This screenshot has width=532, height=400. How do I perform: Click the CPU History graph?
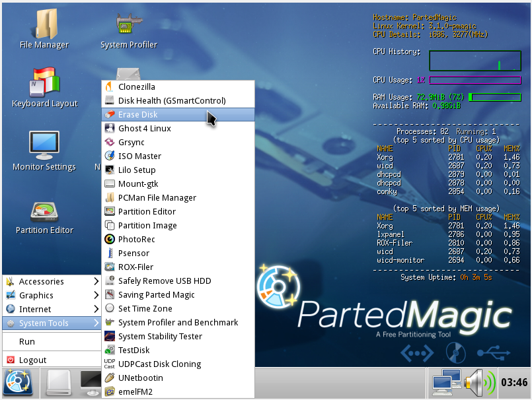(475, 61)
